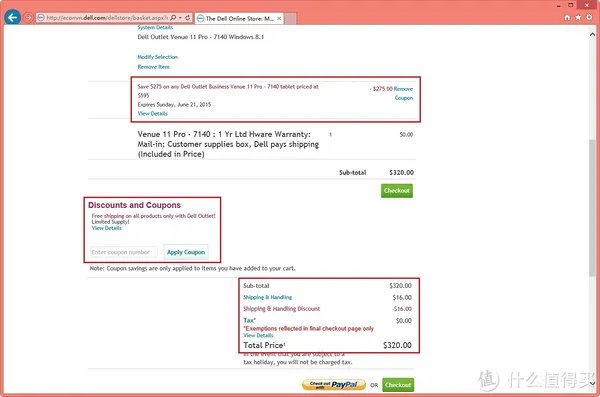
Task: Open the blank new tab button
Action: point(290,18)
